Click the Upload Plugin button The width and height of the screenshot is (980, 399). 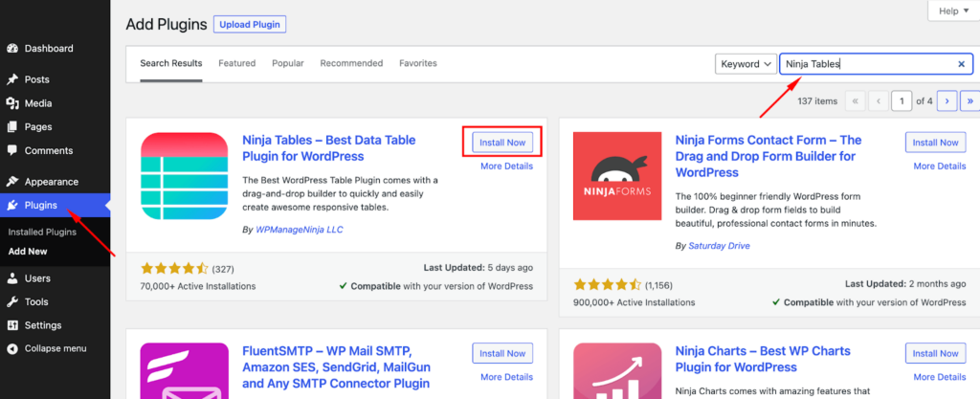click(x=250, y=24)
